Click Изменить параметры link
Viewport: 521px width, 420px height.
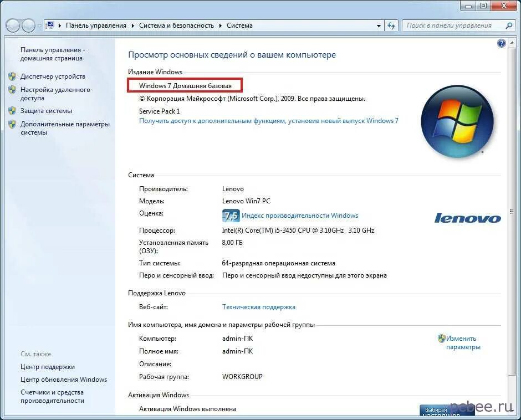(463, 342)
